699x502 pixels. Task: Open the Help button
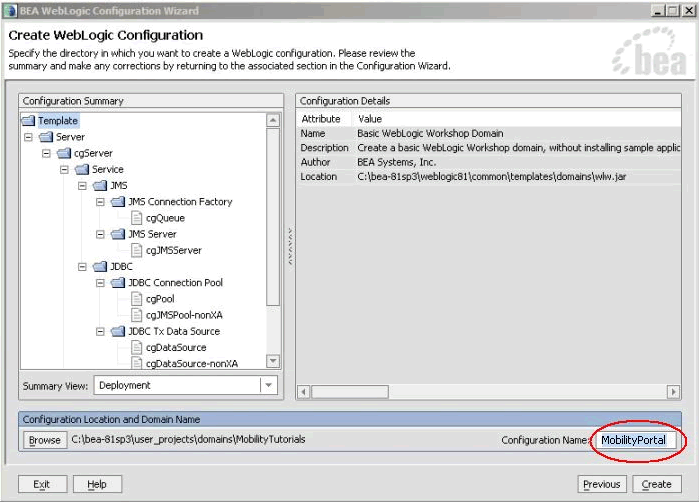point(97,484)
